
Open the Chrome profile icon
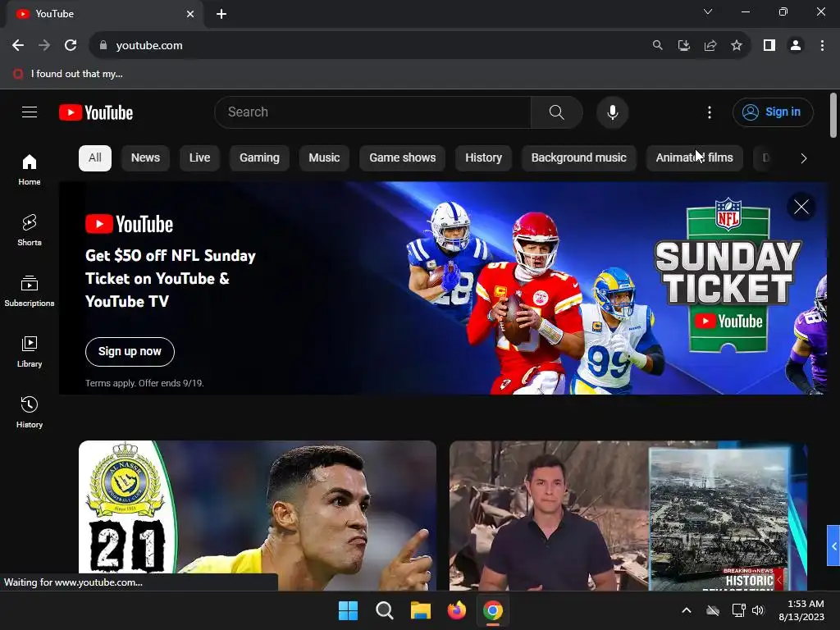click(796, 46)
